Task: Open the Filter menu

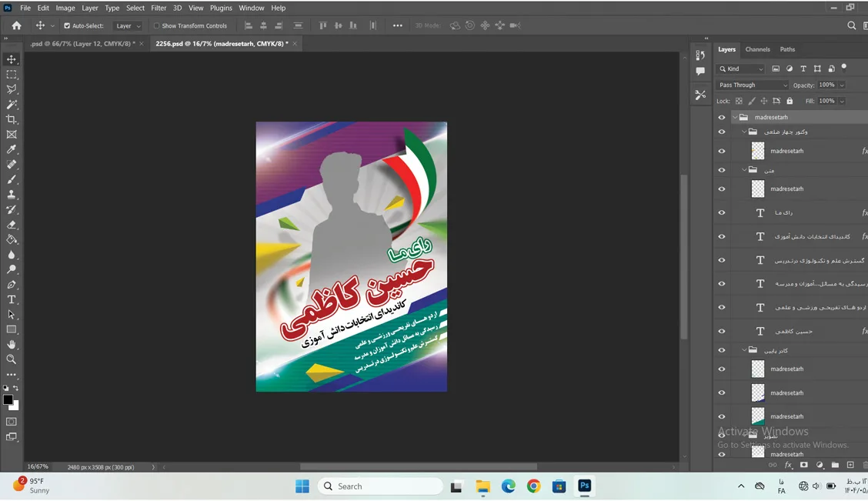Action: click(x=159, y=8)
